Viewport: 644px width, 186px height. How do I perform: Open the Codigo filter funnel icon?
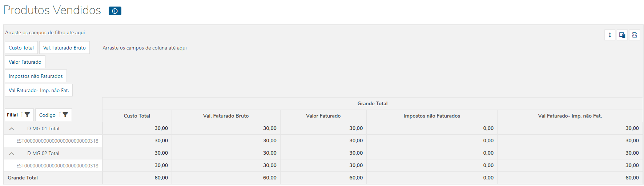tap(65, 115)
